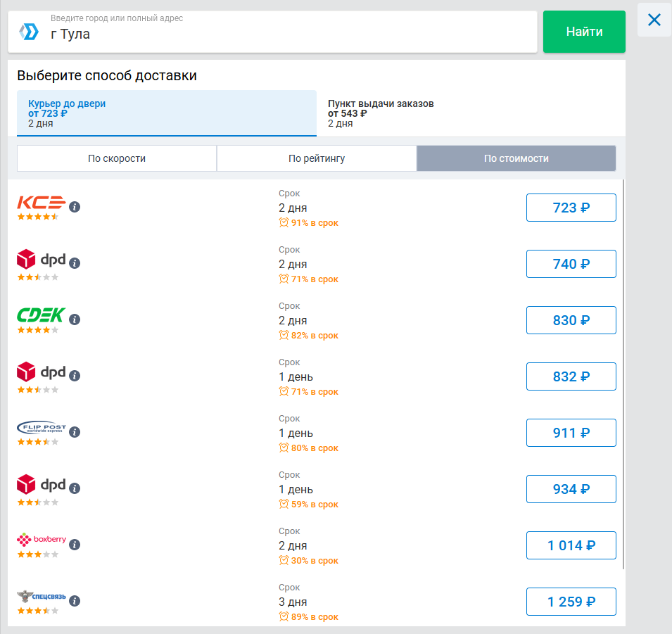Pick the 1 259 ₽ Спецсвязь option
The width and height of the screenshot is (672, 634).
[x=571, y=602]
